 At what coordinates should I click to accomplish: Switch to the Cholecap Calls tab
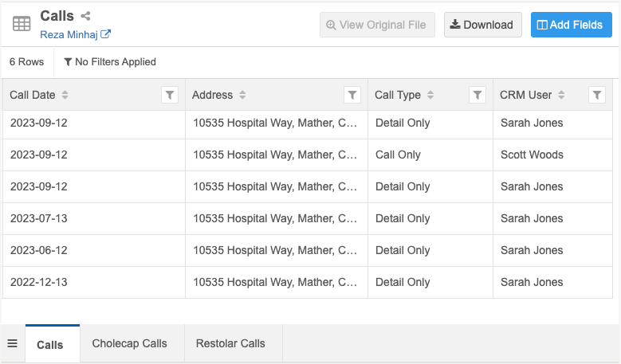click(130, 343)
